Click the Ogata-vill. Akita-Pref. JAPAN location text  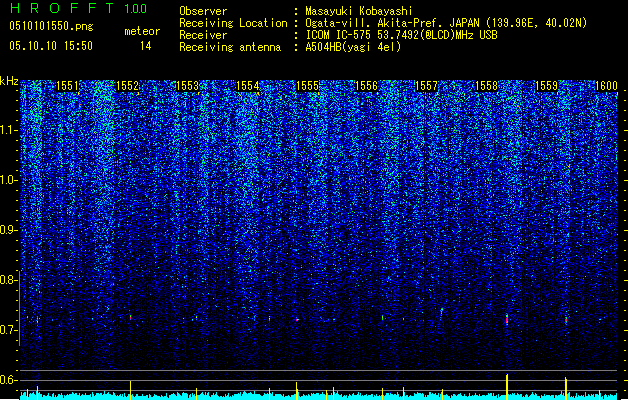coord(446,23)
